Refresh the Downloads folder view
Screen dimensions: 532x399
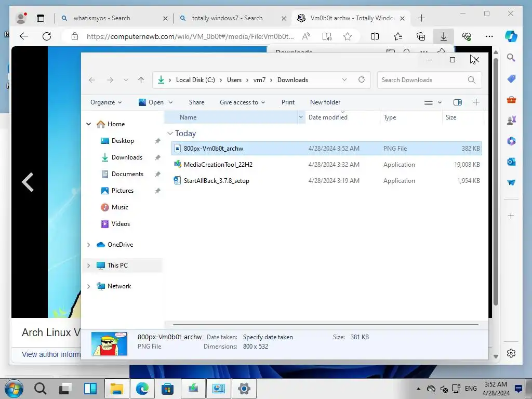[x=362, y=79]
